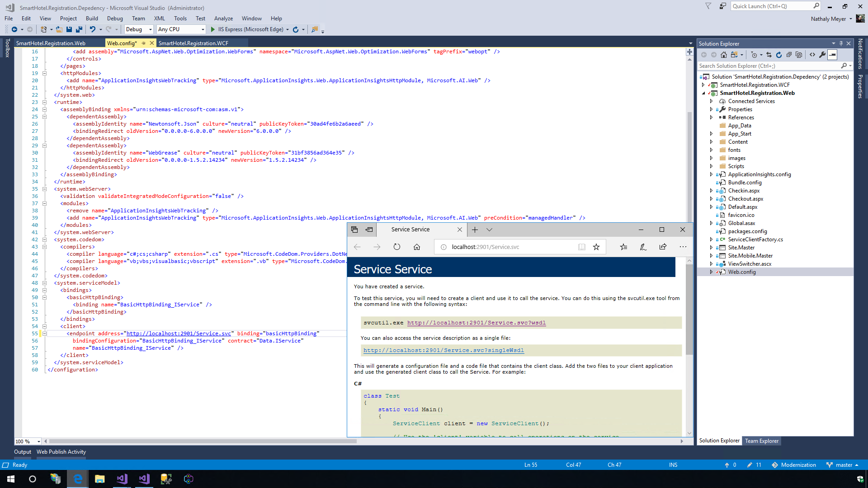868x488 pixels.
Task: Refresh the Service Service browser page
Action: tap(396, 247)
